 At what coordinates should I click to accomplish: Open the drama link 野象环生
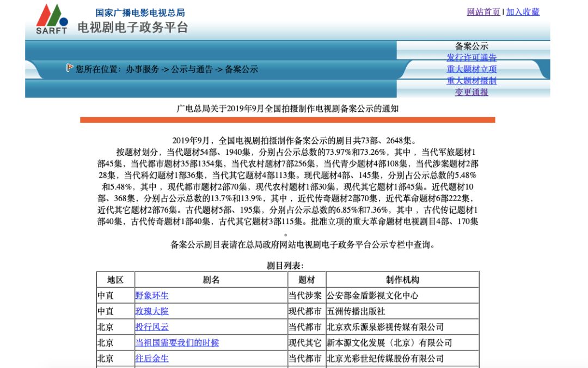pos(152,295)
